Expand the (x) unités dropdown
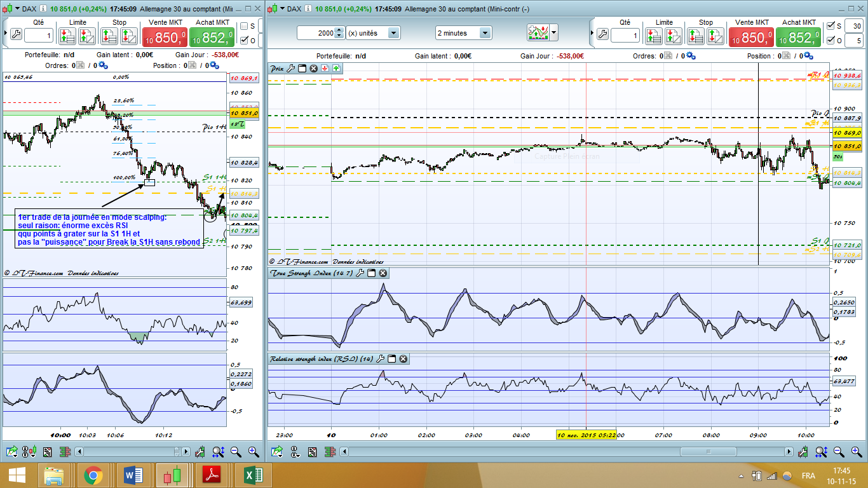 point(393,33)
